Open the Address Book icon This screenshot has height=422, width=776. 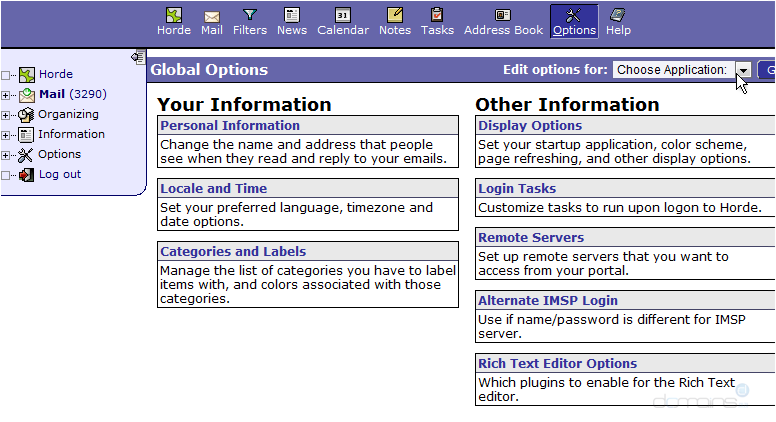pos(503,15)
